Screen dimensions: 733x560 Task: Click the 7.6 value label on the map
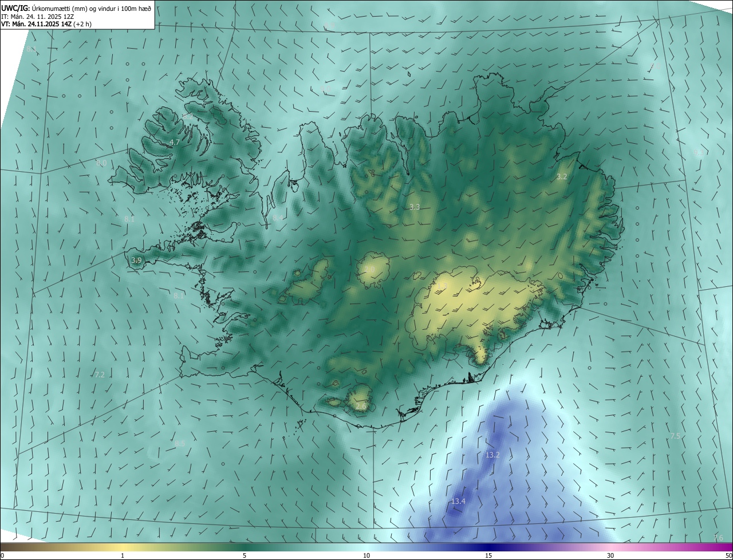pyautogui.click(x=719, y=538)
